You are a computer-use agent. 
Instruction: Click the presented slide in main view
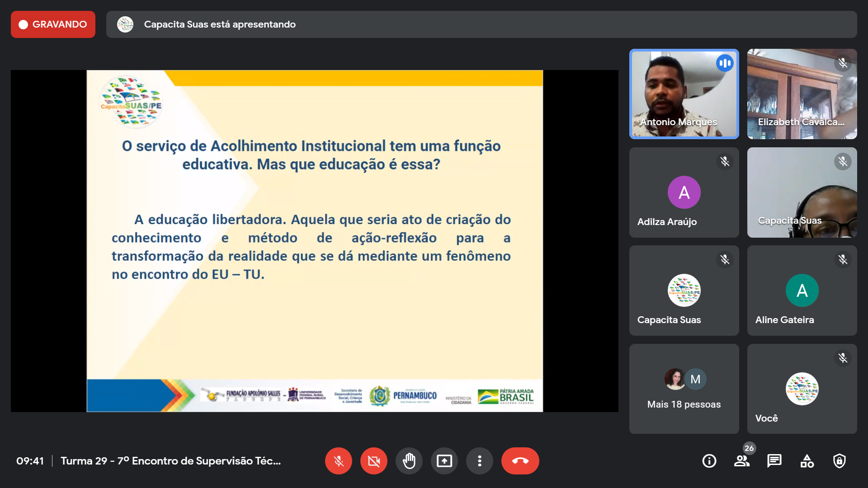315,241
